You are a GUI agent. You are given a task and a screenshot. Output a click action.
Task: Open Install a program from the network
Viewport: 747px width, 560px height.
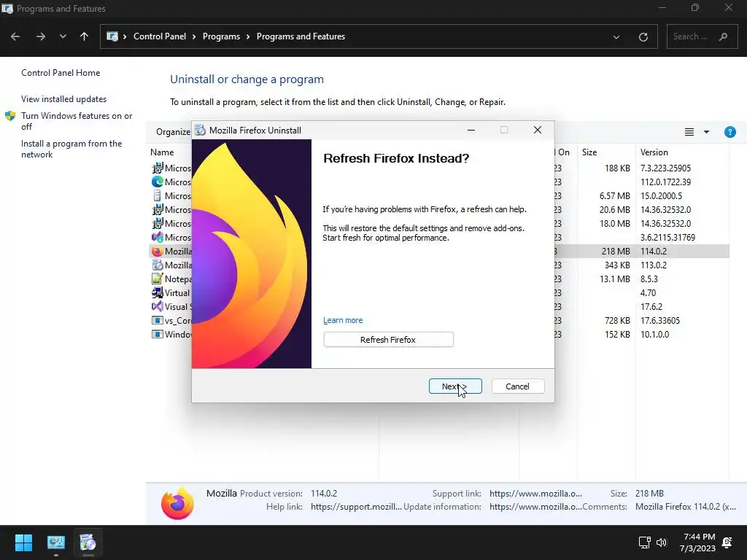71,149
